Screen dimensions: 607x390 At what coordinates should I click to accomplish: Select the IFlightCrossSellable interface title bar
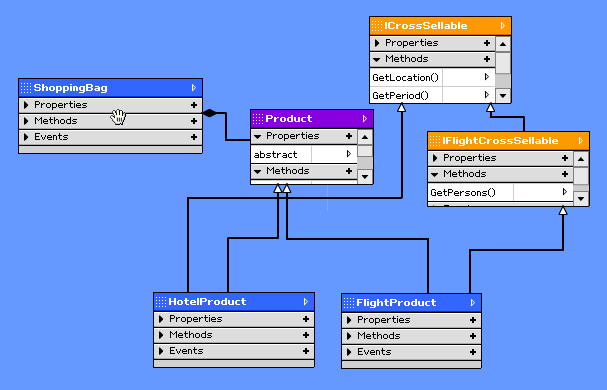tap(508, 141)
